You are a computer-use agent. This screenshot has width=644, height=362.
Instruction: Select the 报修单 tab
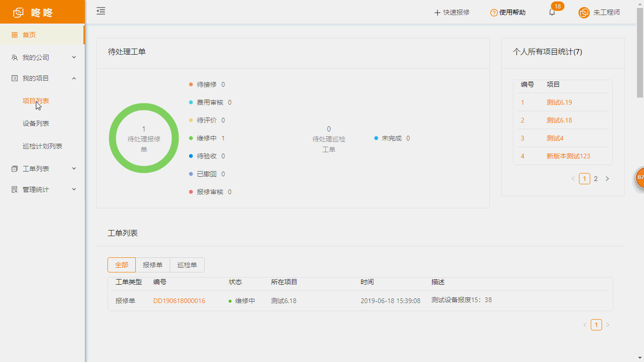pos(153,265)
